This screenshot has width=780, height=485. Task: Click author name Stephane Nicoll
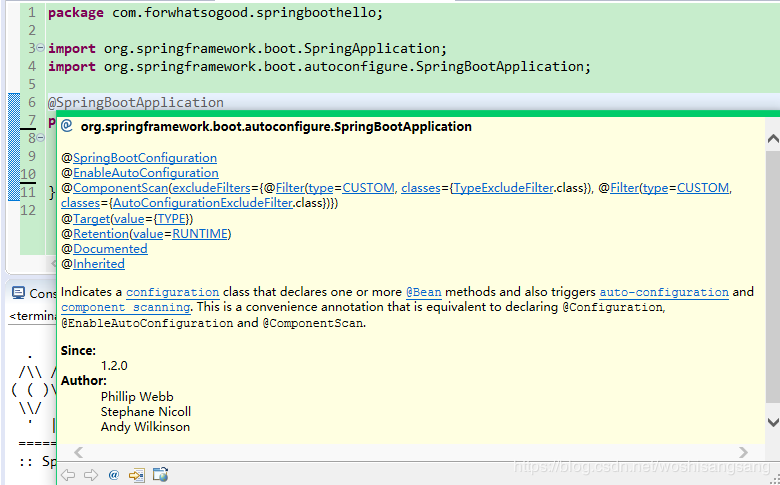click(146, 411)
